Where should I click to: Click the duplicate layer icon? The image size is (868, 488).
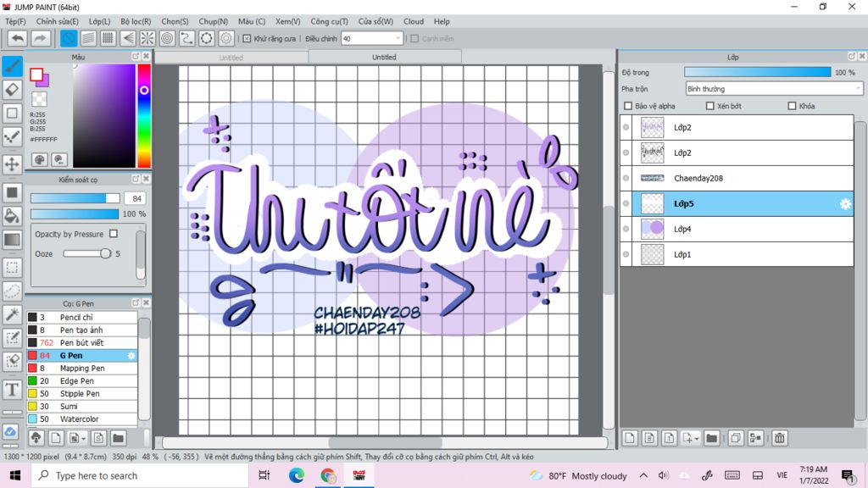[735, 438]
